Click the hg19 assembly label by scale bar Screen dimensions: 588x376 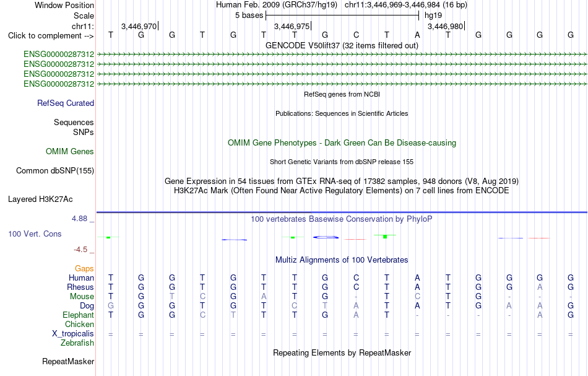pos(433,15)
